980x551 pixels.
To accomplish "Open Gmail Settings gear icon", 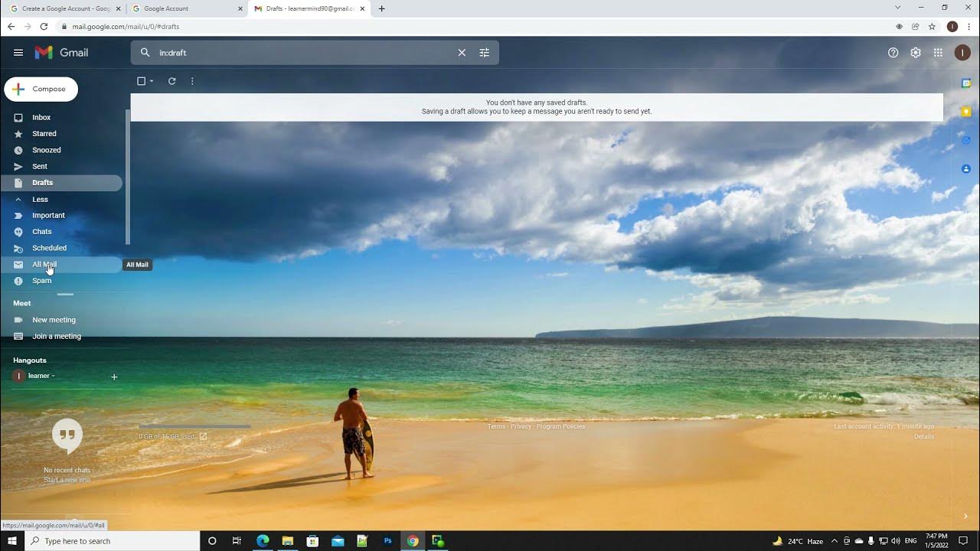I will click(x=916, y=53).
